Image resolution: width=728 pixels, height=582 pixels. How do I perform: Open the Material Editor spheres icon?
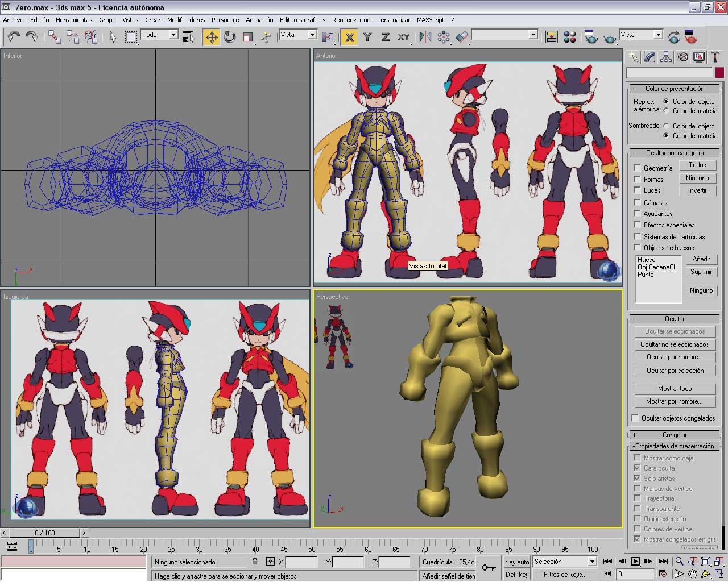coord(570,37)
